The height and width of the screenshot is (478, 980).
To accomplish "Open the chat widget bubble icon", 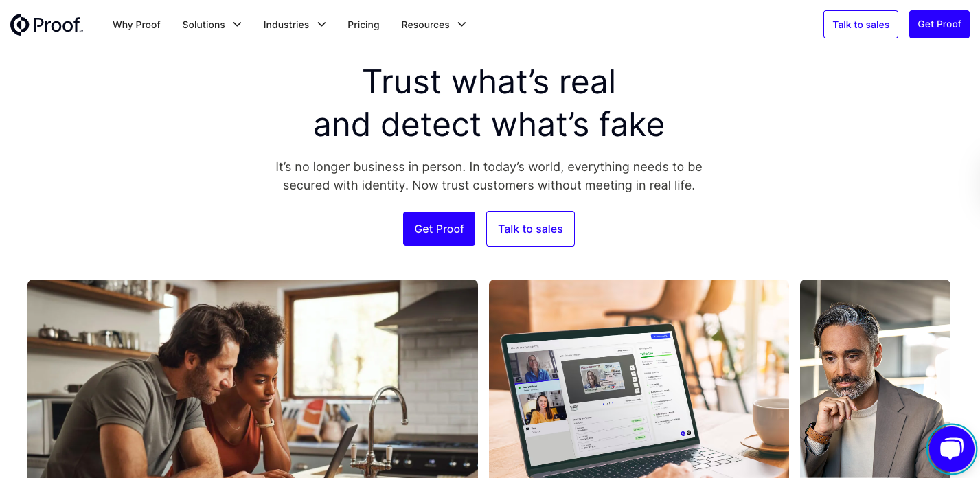I will tap(952, 450).
